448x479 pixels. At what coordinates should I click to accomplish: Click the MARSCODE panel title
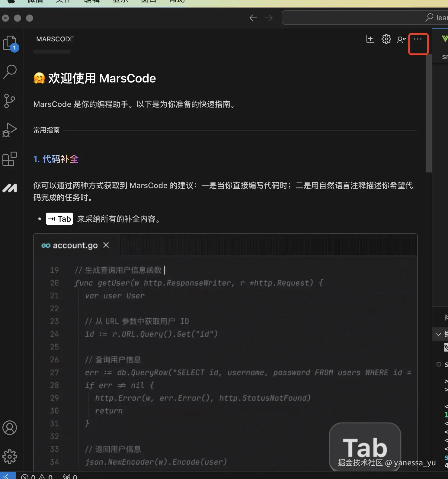click(55, 39)
